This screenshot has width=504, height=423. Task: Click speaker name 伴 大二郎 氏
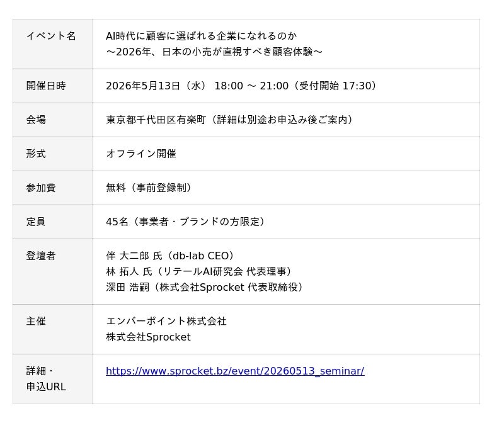tap(134, 256)
